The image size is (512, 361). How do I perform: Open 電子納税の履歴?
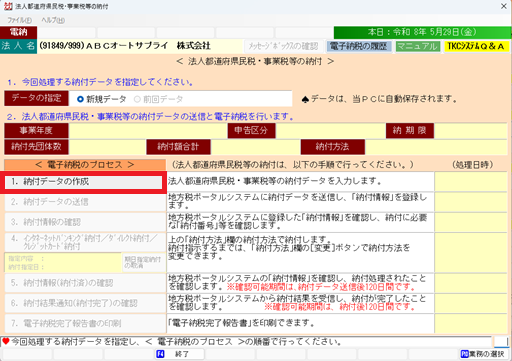point(359,46)
